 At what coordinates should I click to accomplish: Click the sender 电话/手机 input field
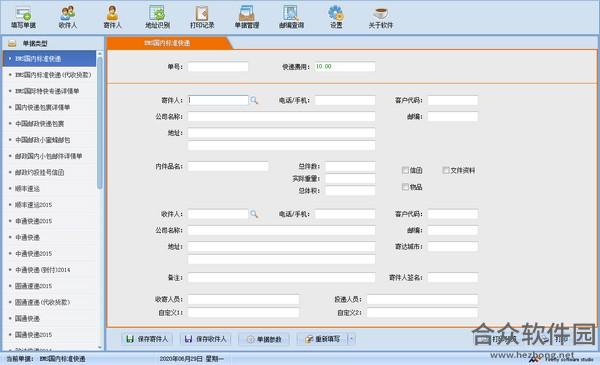pyautogui.click(x=345, y=100)
